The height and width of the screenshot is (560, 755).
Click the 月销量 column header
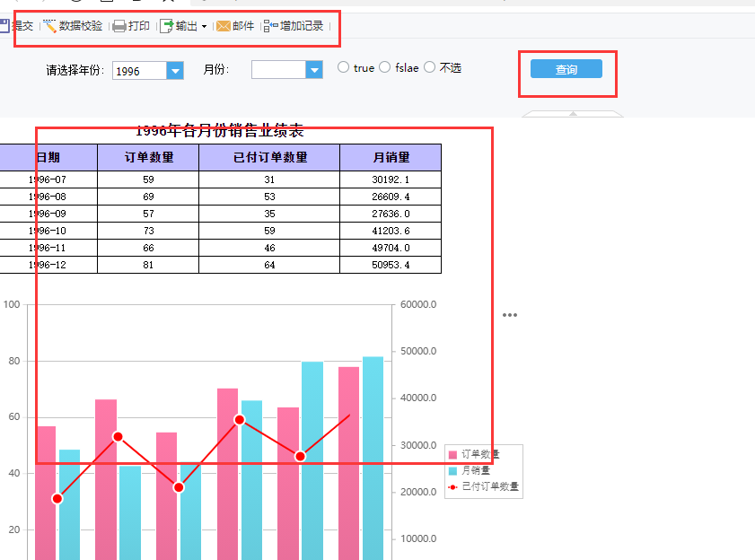(391, 157)
